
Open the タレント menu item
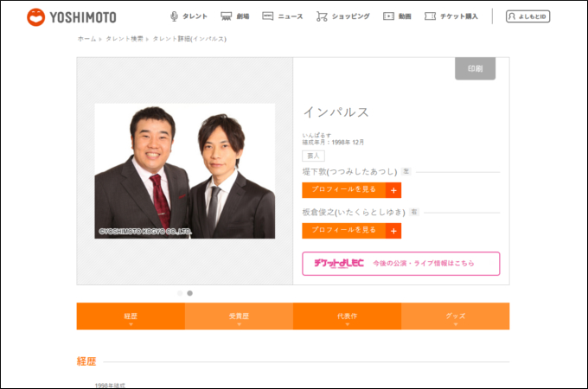point(189,16)
